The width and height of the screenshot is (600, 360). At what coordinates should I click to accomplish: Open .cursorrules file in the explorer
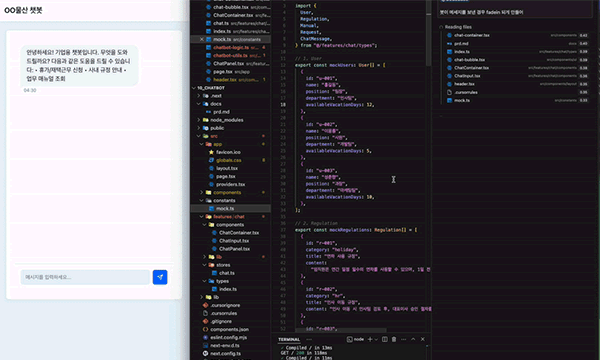tap(223, 313)
